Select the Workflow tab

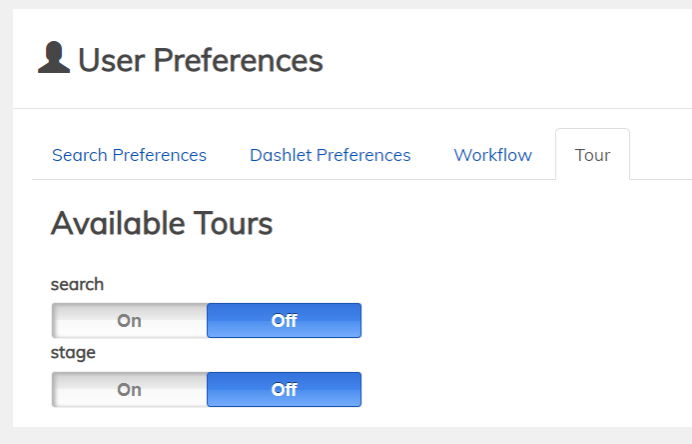492,155
